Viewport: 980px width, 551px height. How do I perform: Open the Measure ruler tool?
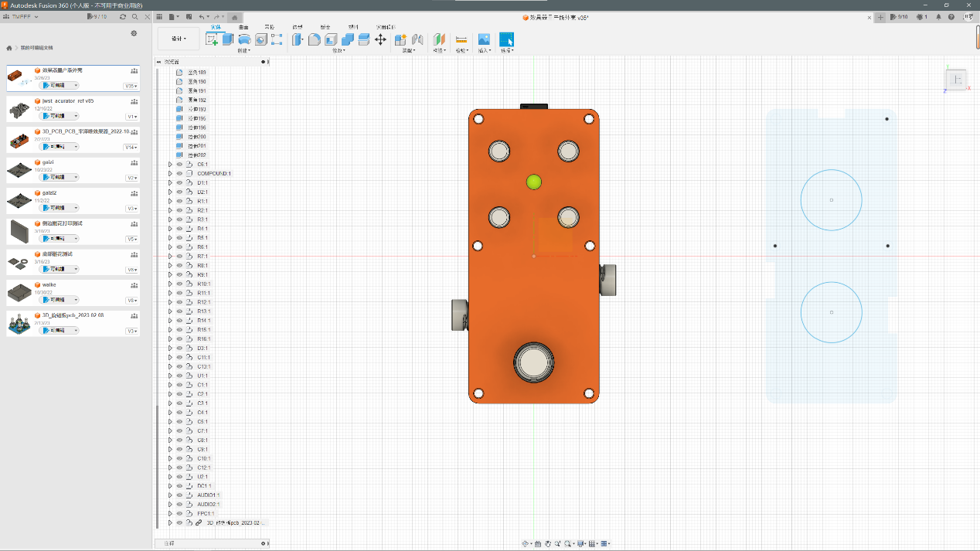tap(461, 39)
